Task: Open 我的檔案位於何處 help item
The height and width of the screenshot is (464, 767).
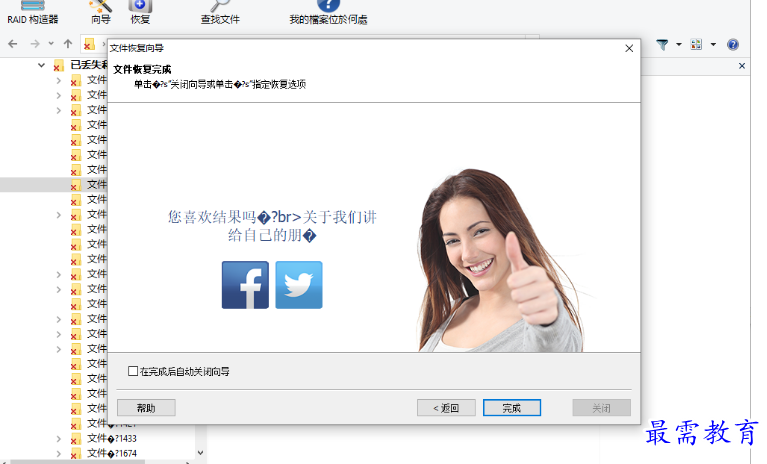Action: 328,13
